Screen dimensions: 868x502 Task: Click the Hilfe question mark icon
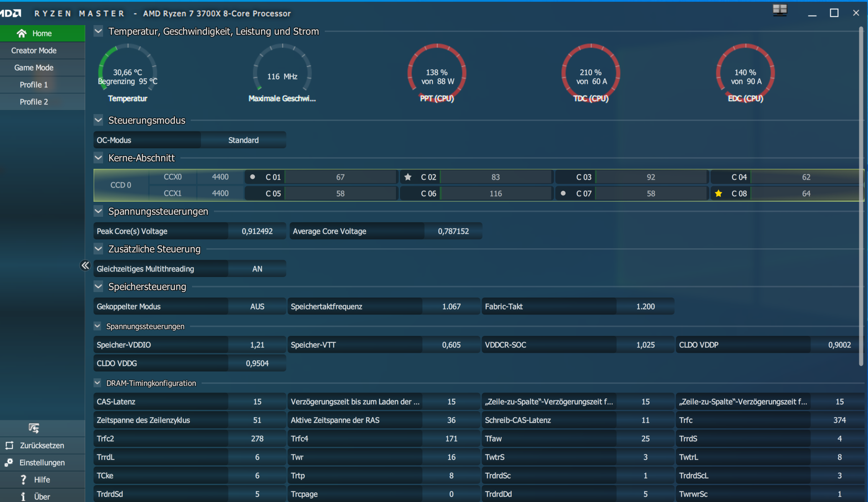pyautogui.click(x=23, y=480)
